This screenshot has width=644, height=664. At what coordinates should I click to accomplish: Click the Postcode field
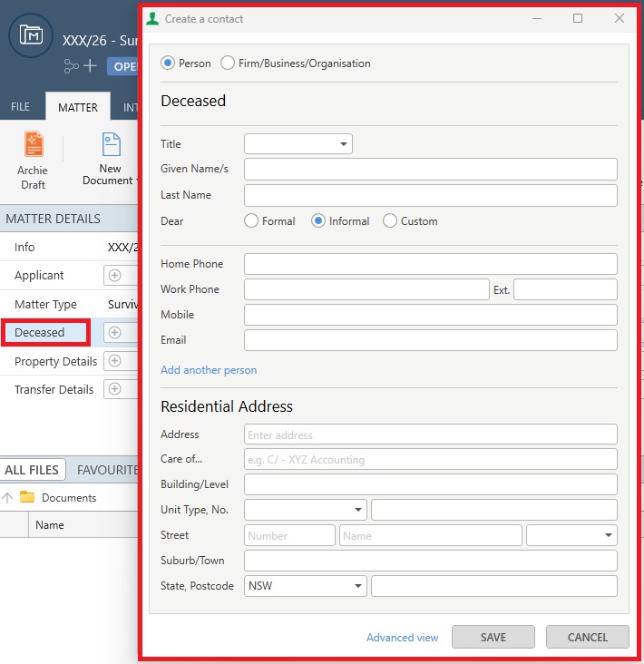tap(494, 586)
